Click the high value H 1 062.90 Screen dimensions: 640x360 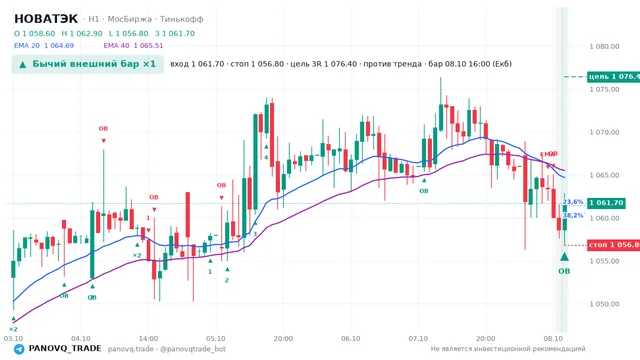tap(82, 33)
